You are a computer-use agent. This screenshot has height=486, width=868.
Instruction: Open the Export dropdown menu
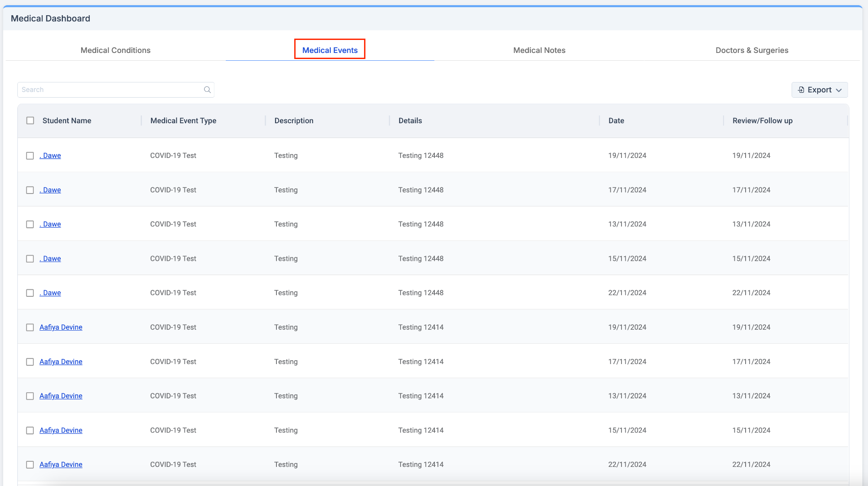coord(819,90)
